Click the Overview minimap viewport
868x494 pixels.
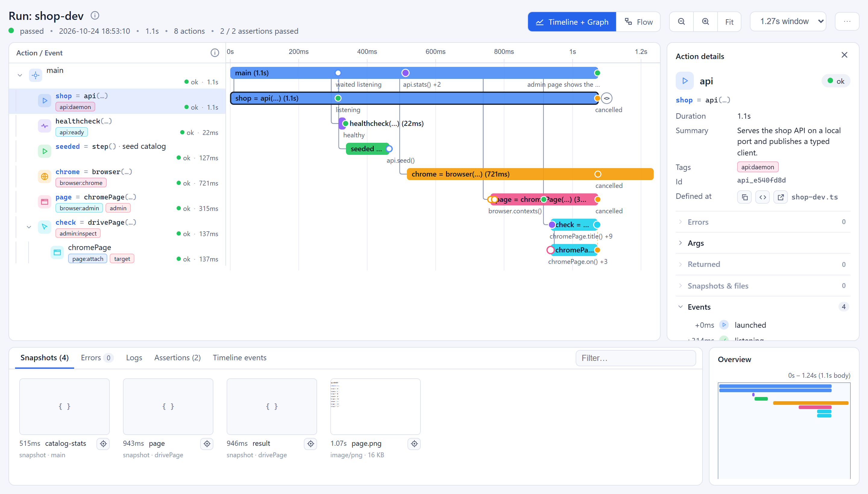[784, 430]
